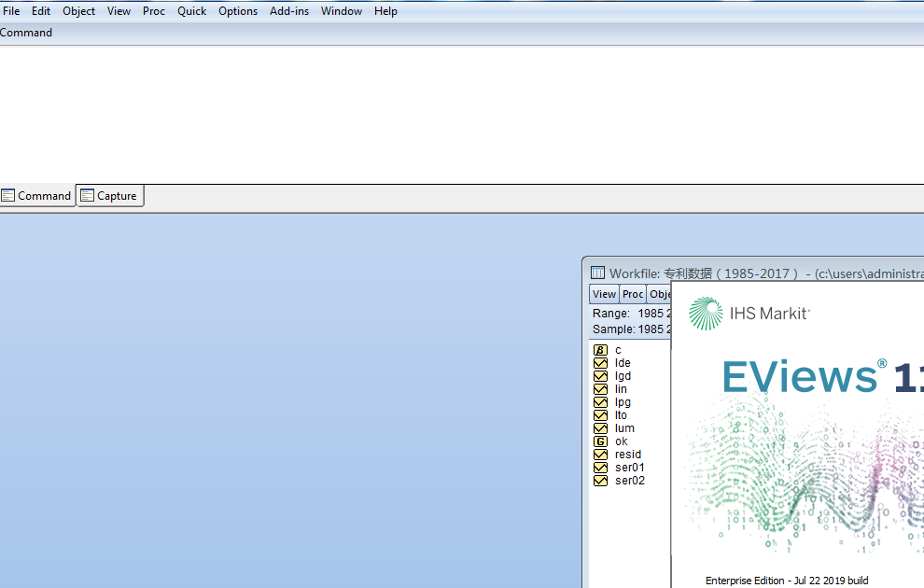The height and width of the screenshot is (588, 924).
Task: Click the Workfile window title icon
Action: (x=597, y=273)
